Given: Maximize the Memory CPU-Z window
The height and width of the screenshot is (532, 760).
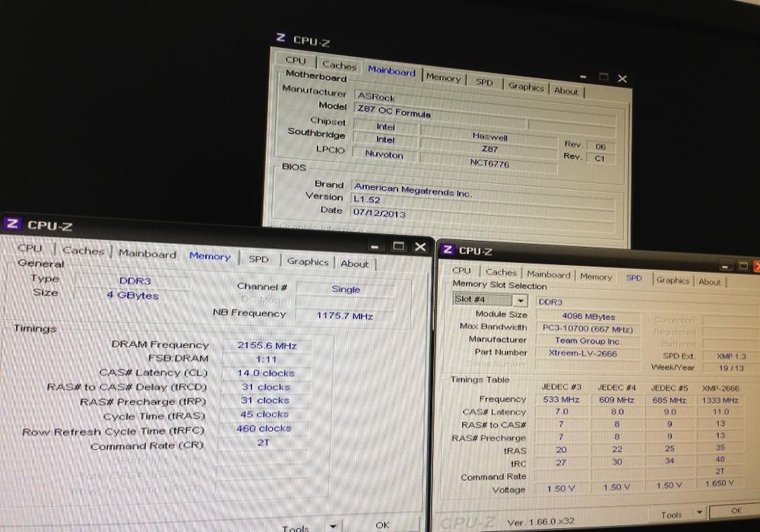Looking at the screenshot, I should (398, 245).
